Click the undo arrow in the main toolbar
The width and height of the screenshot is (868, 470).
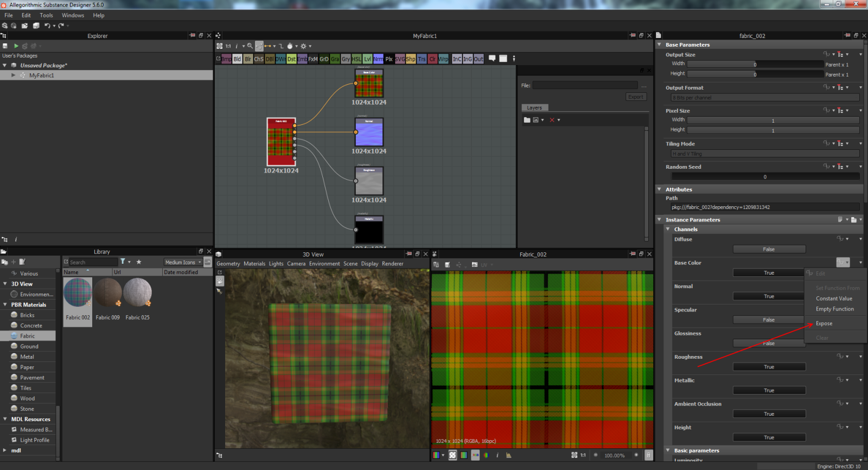tap(47, 26)
